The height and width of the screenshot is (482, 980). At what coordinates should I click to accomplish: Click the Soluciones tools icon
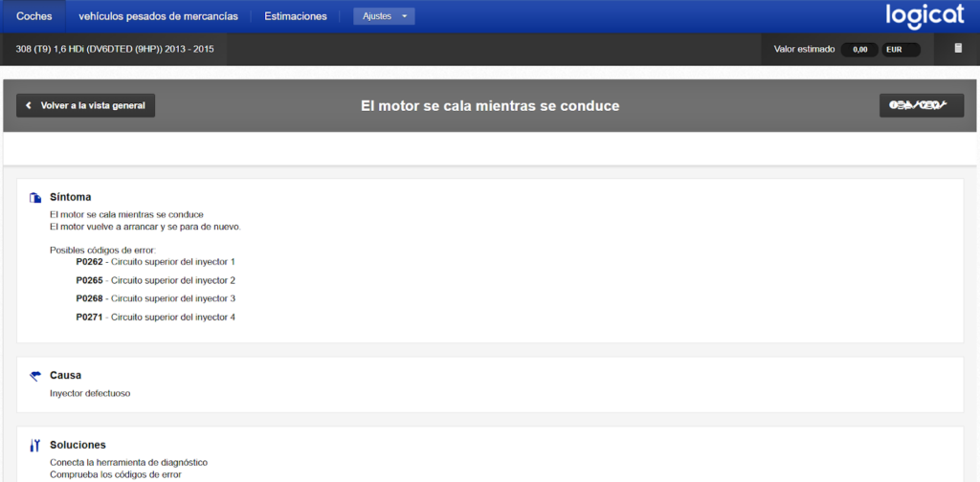click(x=35, y=445)
